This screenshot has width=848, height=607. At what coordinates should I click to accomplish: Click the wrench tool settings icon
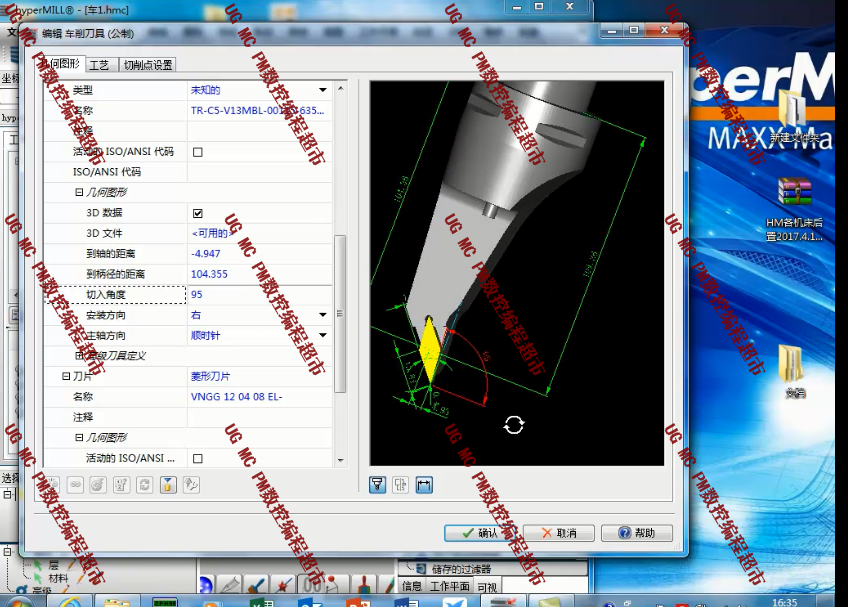tap(191, 484)
